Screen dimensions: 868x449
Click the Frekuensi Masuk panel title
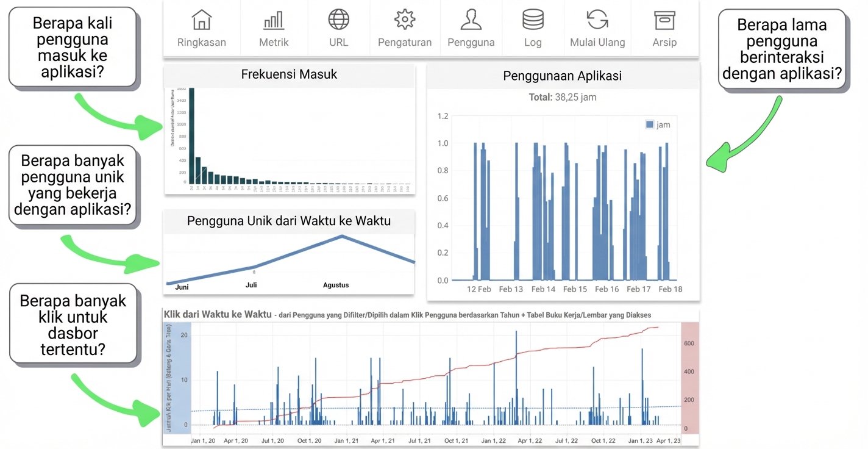click(x=289, y=74)
